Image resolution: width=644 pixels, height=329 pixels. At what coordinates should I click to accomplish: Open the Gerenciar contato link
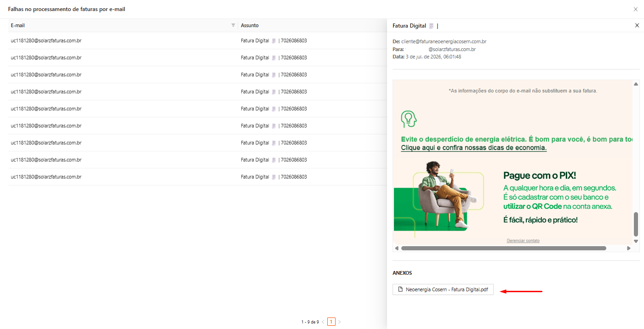tap(523, 241)
